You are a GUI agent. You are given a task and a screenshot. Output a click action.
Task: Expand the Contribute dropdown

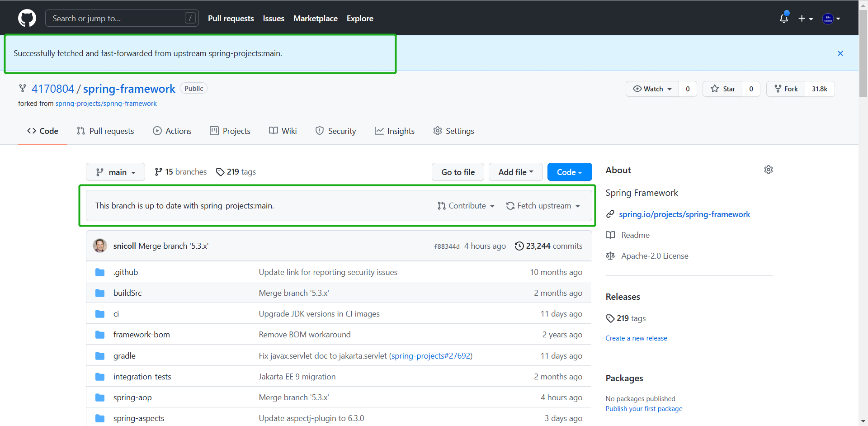(466, 206)
